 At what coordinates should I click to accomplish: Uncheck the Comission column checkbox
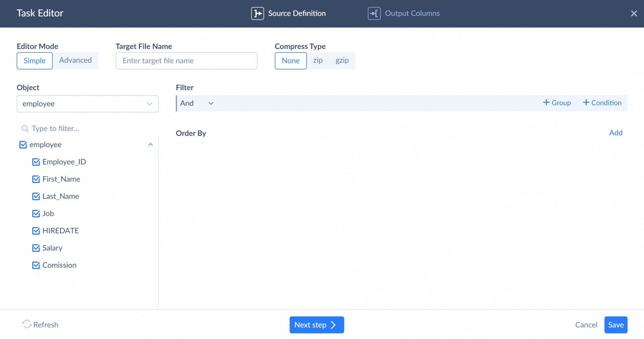pyautogui.click(x=36, y=265)
